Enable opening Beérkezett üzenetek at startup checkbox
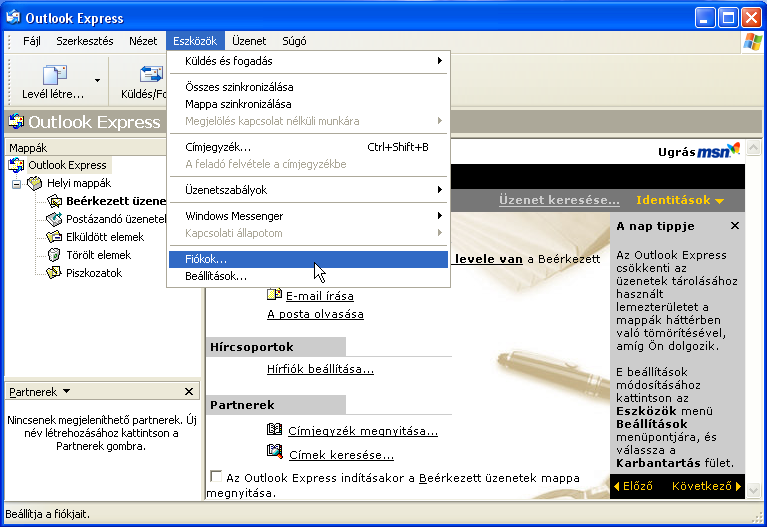The image size is (767, 527). pos(215,476)
